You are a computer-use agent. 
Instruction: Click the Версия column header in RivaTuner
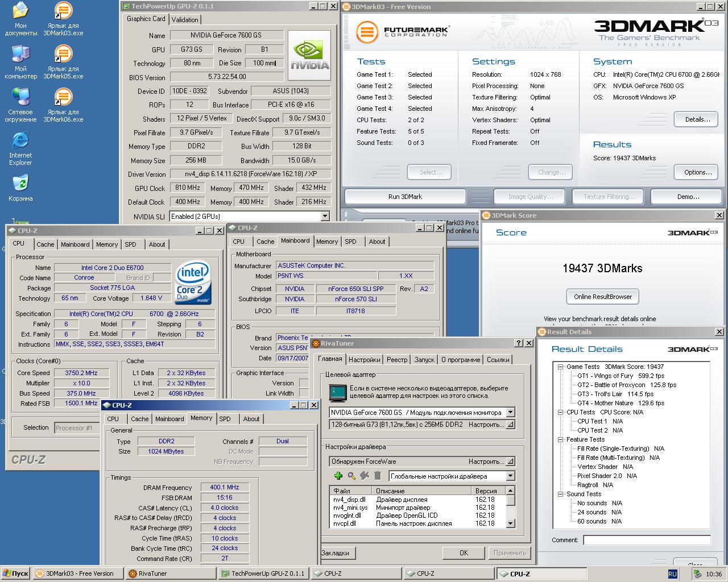(489, 490)
